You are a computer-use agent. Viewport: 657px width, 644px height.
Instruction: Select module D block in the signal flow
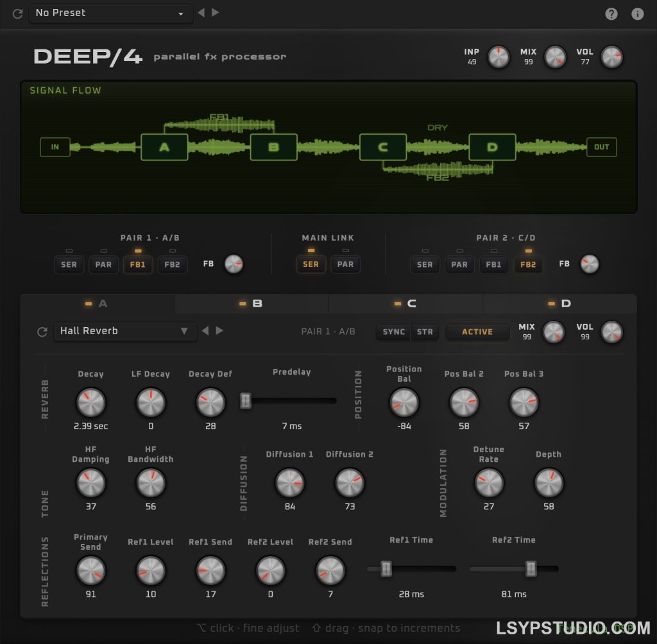tap(491, 147)
